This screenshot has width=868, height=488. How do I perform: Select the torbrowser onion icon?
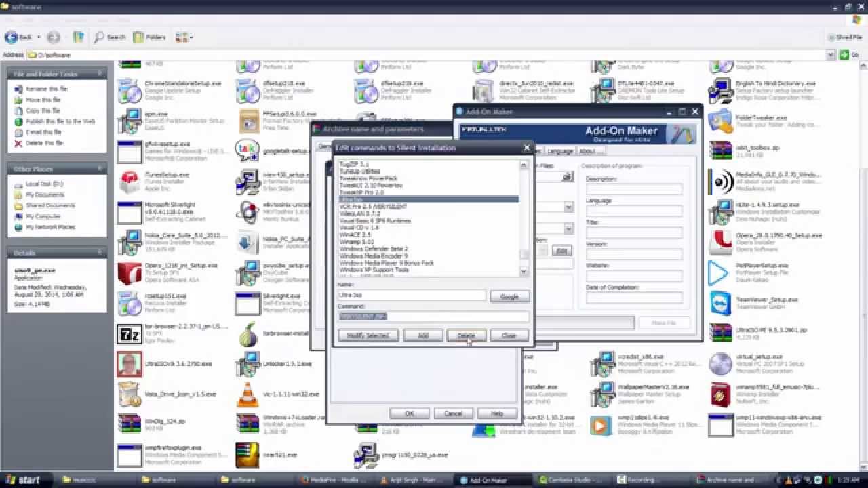click(247, 334)
